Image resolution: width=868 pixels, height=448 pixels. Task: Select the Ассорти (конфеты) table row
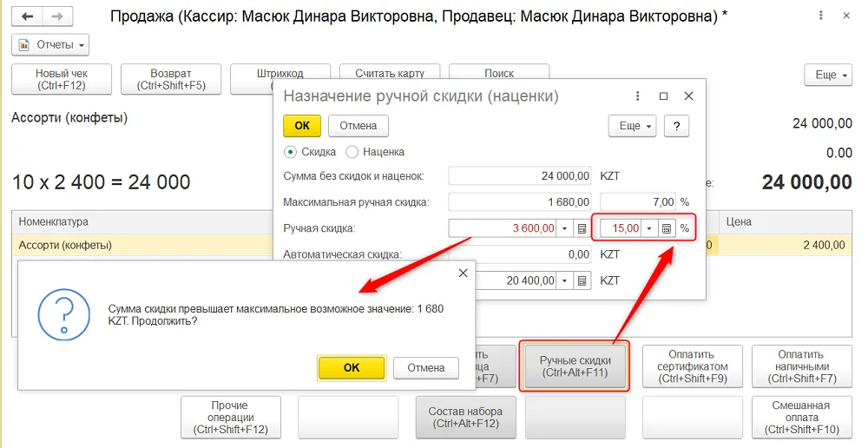(x=142, y=245)
